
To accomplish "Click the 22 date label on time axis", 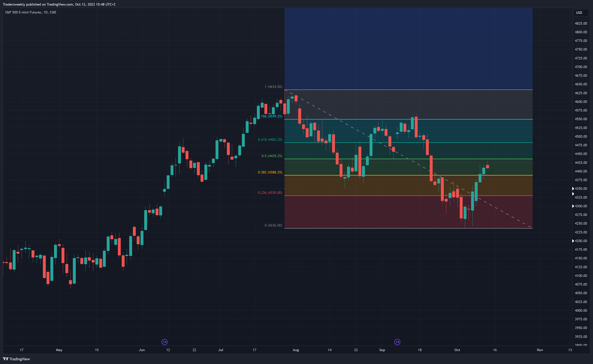I will click(x=194, y=350).
